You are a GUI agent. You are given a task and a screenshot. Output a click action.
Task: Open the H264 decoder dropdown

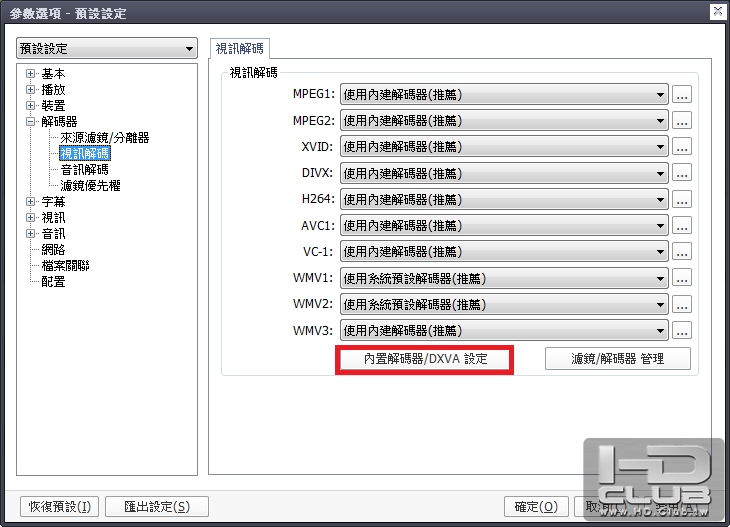coord(504,199)
